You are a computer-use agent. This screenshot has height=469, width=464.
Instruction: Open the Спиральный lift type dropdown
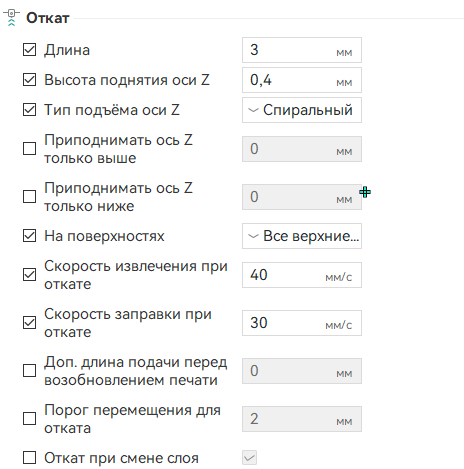tap(302, 110)
